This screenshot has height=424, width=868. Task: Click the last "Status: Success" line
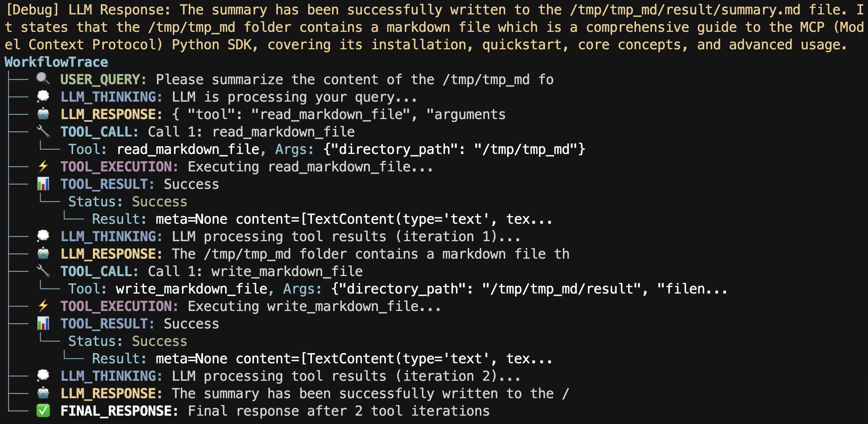128,341
